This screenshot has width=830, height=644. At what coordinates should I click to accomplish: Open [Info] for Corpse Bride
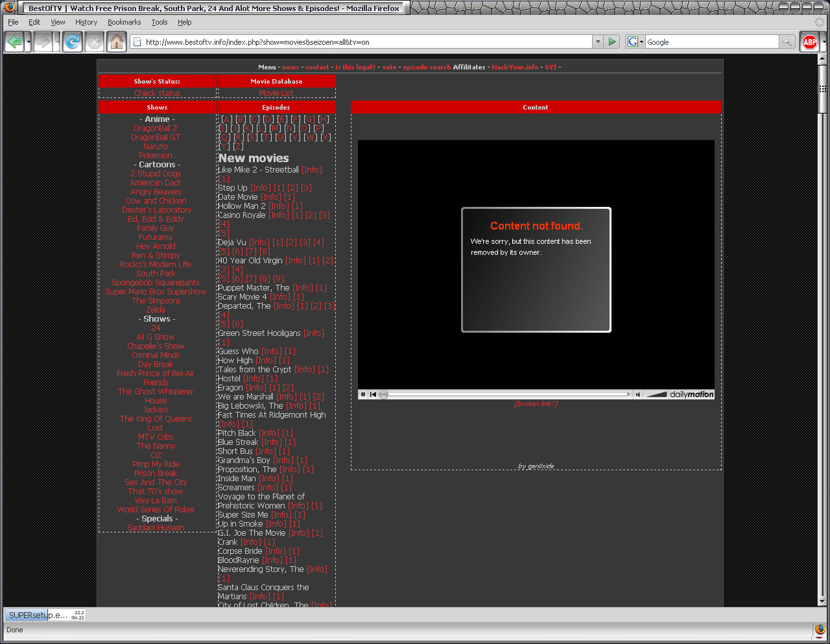pyautogui.click(x=276, y=551)
